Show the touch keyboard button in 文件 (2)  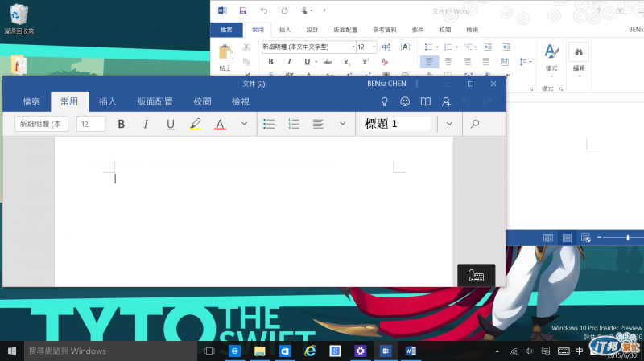[x=476, y=275]
